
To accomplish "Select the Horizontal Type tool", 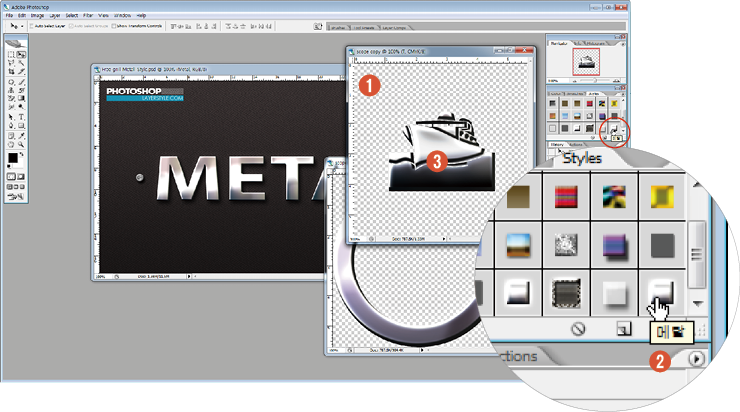I will [21, 117].
